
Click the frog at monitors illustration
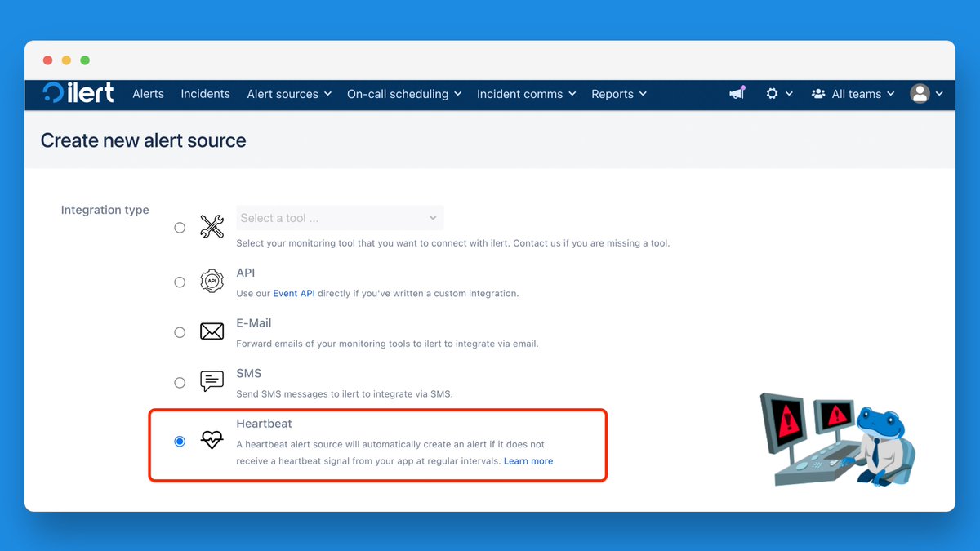(x=837, y=439)
